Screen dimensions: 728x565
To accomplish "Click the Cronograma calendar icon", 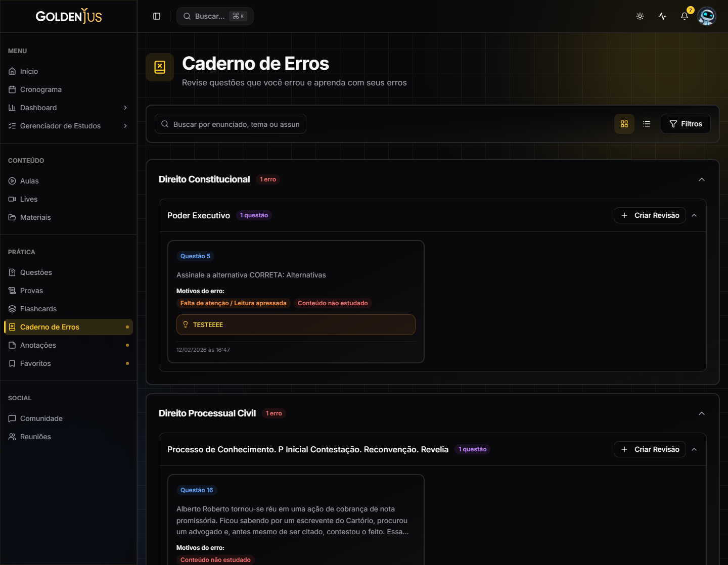I will (x=12, y=89).
